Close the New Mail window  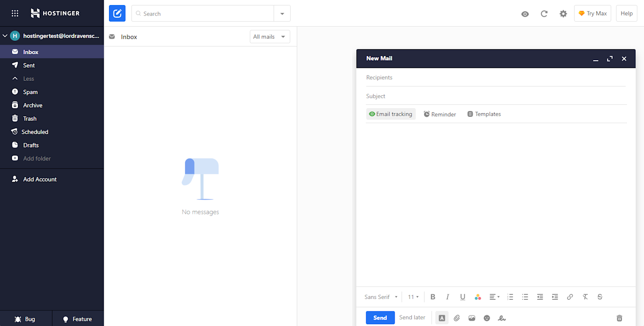(x=624, y=59)
